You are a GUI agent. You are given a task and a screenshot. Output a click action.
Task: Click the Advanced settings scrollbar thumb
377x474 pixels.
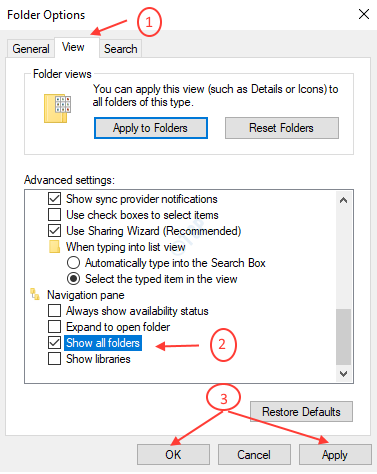[343, 337]
